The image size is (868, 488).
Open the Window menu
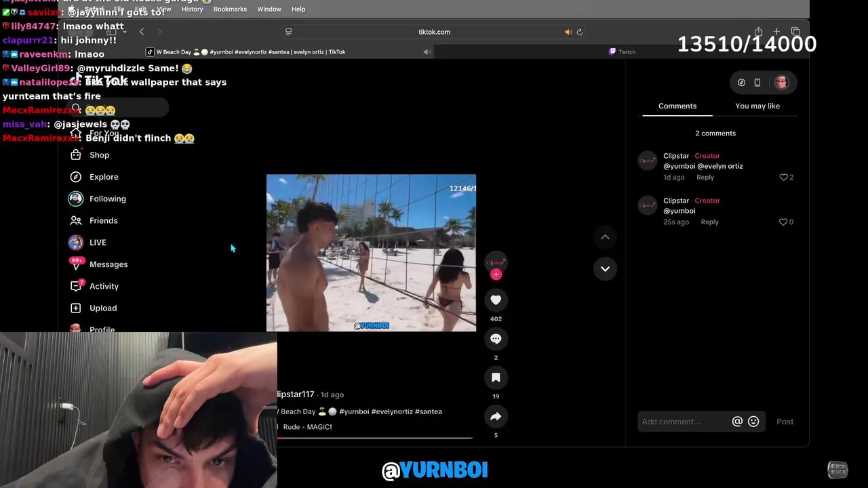[x=269, y=9]
